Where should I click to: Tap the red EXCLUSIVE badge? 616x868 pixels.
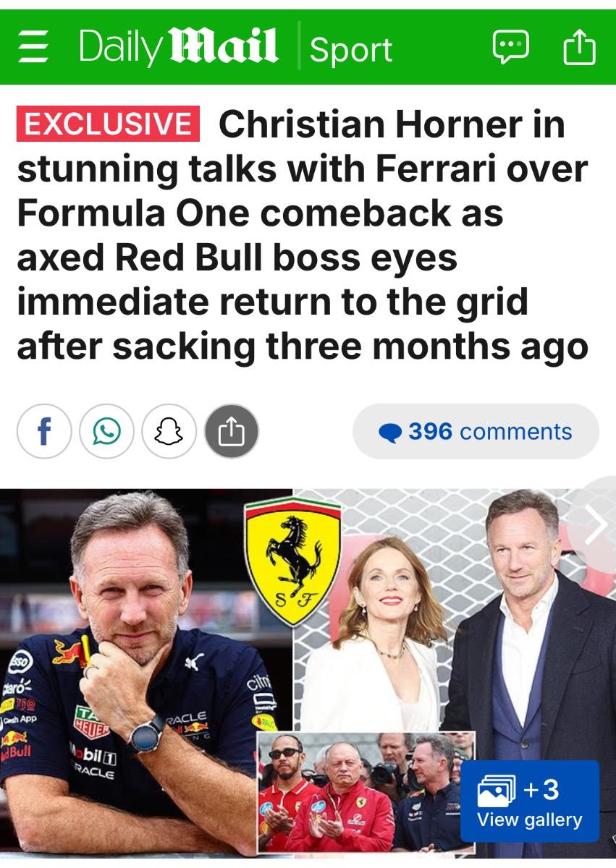108,125
